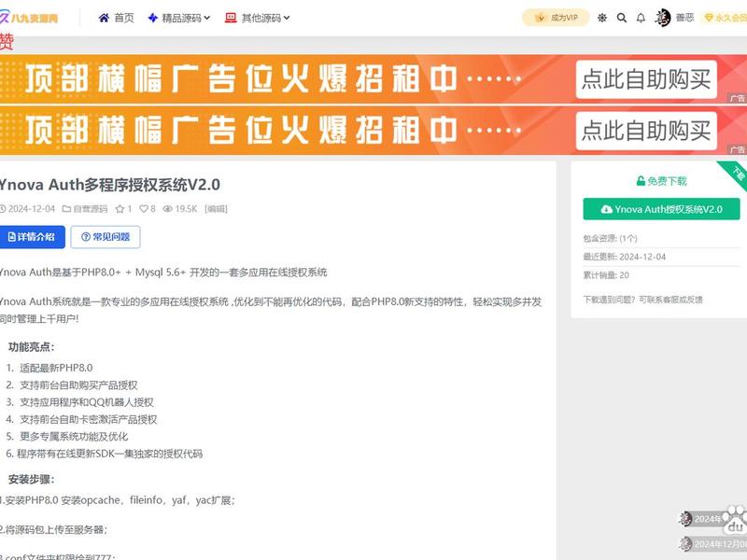Click the 永久会员 membership badge

pyautogui.click(x=725, y=18)
